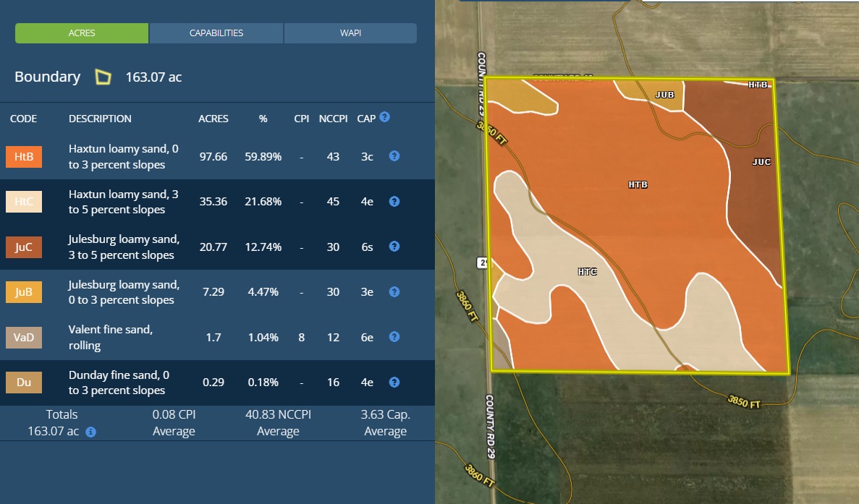This screenshot has height=504, width=859.
Task: Click info icon in JuC row
Action: (394, 247)
